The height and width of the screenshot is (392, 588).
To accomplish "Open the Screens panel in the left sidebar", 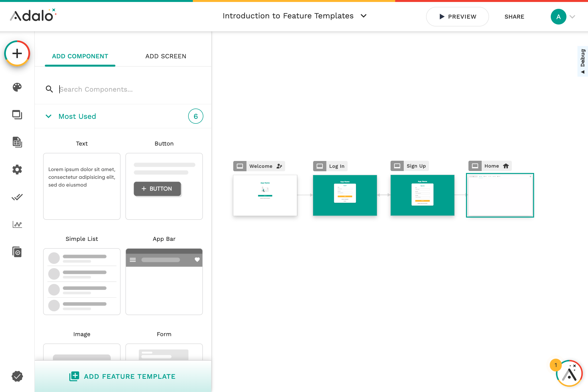I will [x=17, y=115].
